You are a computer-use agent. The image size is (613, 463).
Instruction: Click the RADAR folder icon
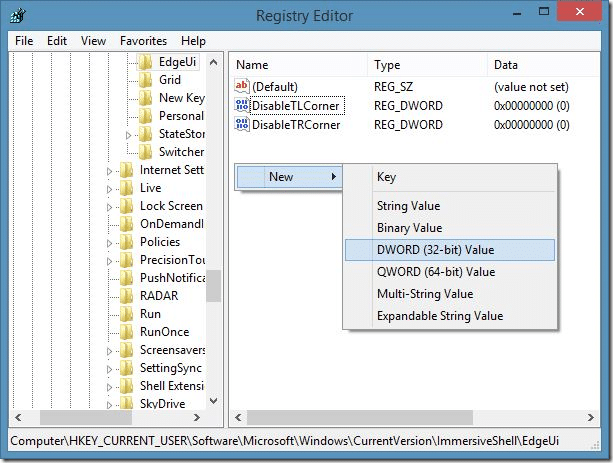(127, 296)
